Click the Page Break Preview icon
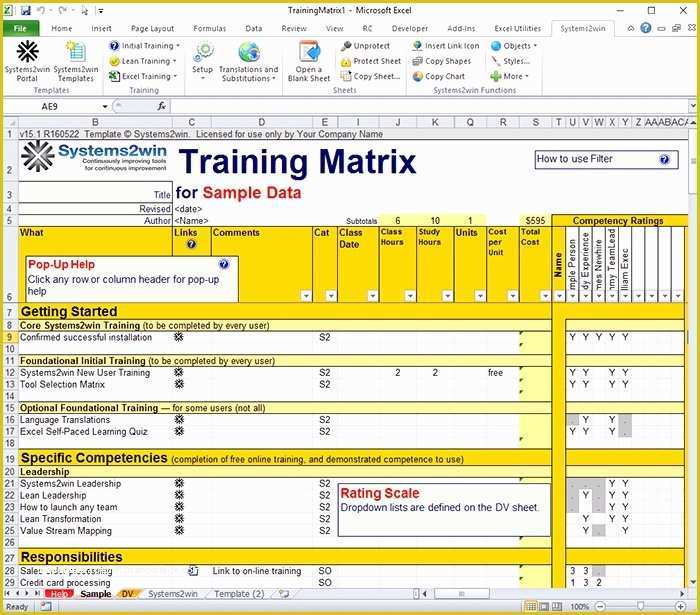The height and width of the screenshot is (615, 700). pos(557,606)
